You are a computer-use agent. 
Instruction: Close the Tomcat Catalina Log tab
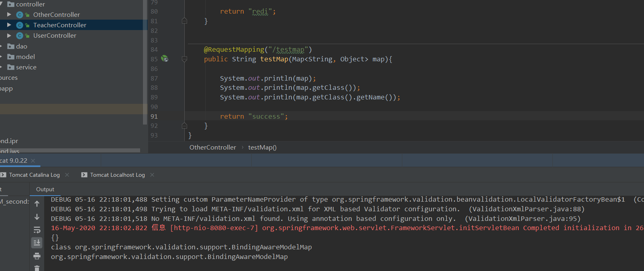point(67,175)
